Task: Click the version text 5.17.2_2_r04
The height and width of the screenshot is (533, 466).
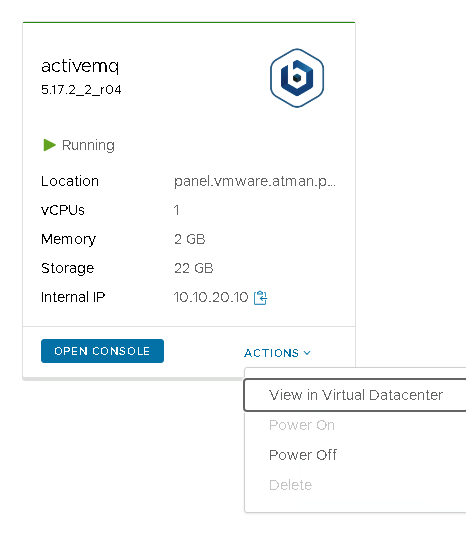Action: pos(81,90)
